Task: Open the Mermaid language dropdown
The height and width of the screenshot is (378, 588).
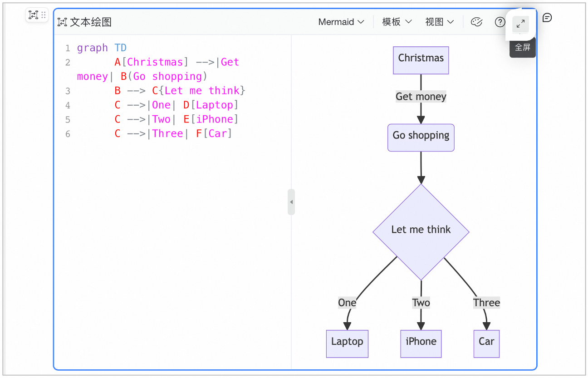Action: 341,22
